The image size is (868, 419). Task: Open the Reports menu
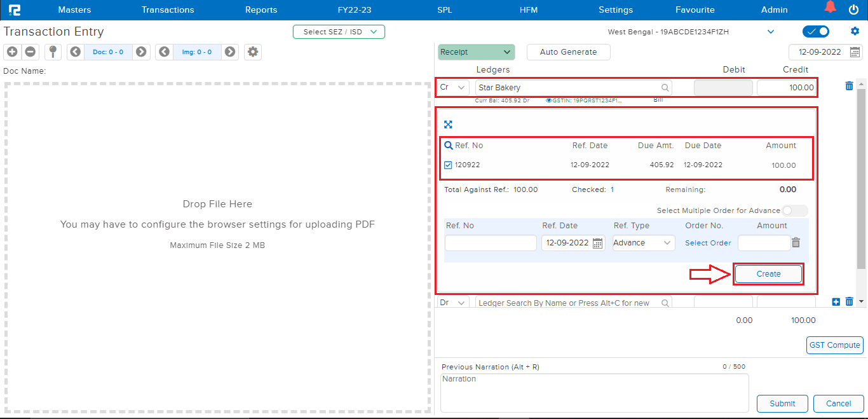[261, 10]
